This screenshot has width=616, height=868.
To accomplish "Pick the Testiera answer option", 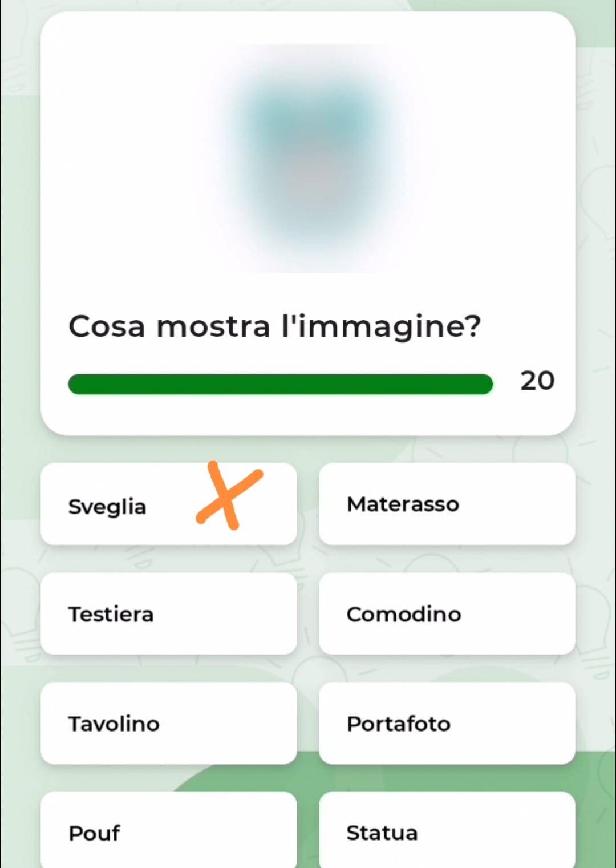I will click(x=169, y=613).
